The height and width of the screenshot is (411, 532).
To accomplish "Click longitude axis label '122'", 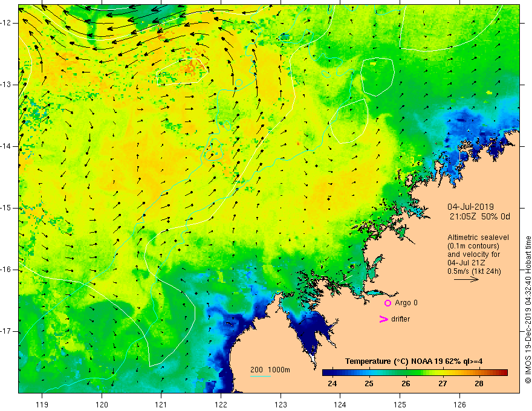I will (221, 404).
